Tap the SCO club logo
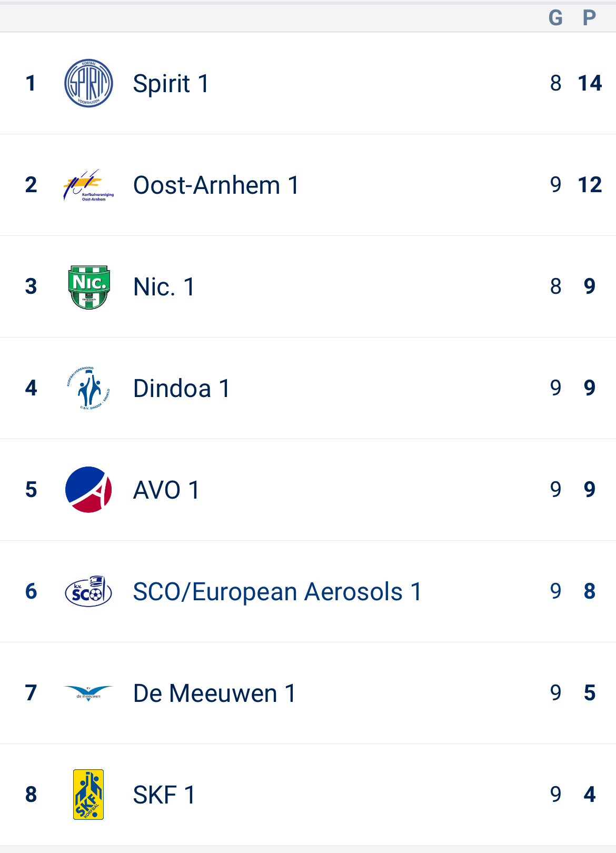Image resolution: width=616 pixels, height=853 pixels. (x=88, y=591)
